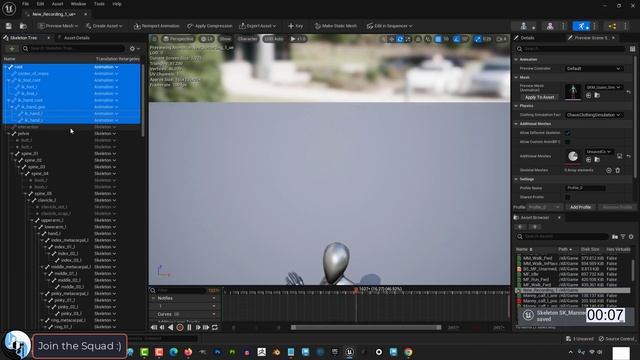Image resolution: width=640 pixels, height=360 pixels.
Task: Open the Profile selection dropdown
Action: 544,207
